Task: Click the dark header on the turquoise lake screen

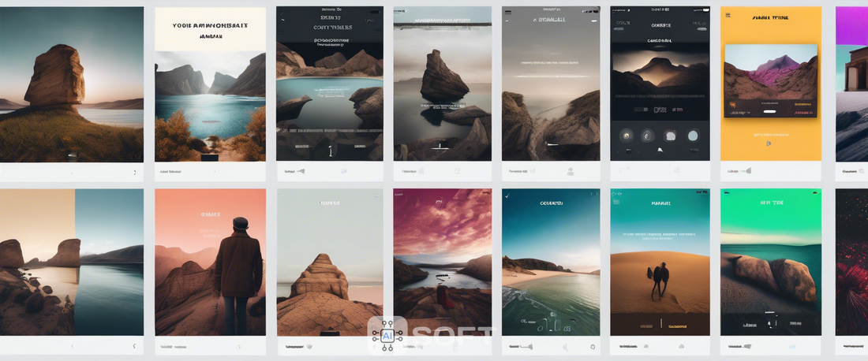Action: [x=330, y=28]
